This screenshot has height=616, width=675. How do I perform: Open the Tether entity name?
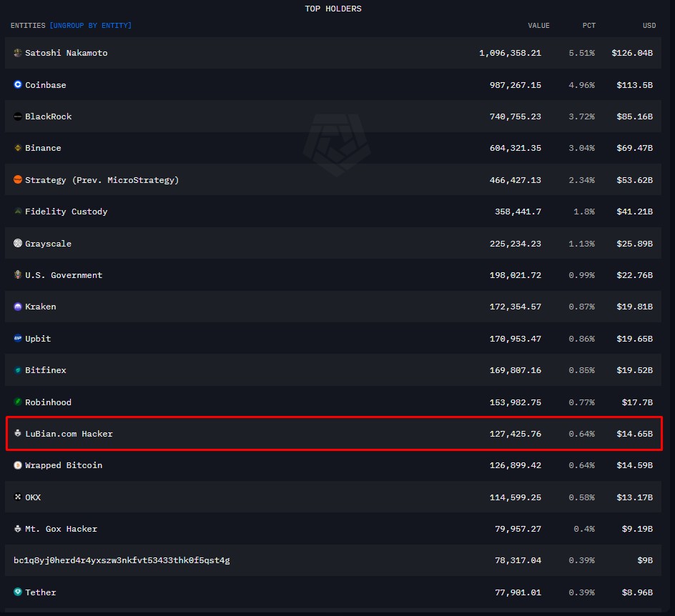(41, 592)
